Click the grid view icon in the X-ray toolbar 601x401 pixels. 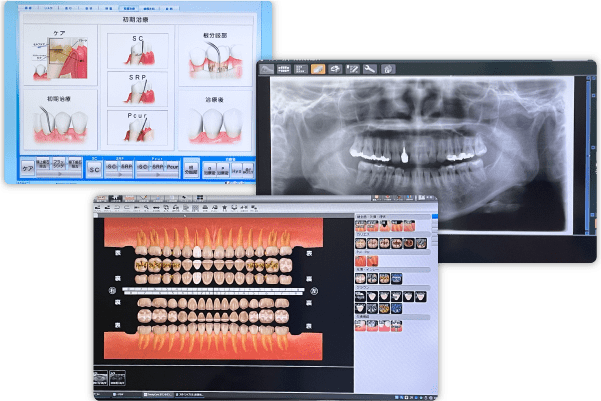point(300,69)
